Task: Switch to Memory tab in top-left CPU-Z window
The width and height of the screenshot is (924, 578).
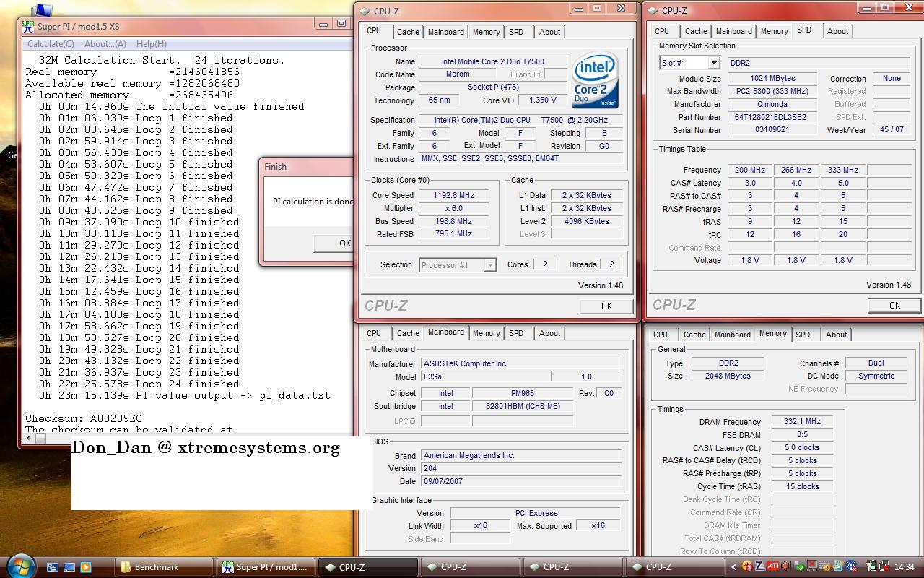Action: (486, 32)
